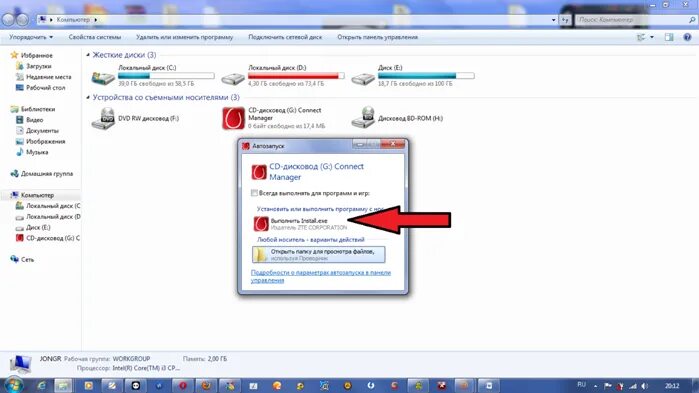Open AutoPlay settings details link

click(x=321, y=276)
